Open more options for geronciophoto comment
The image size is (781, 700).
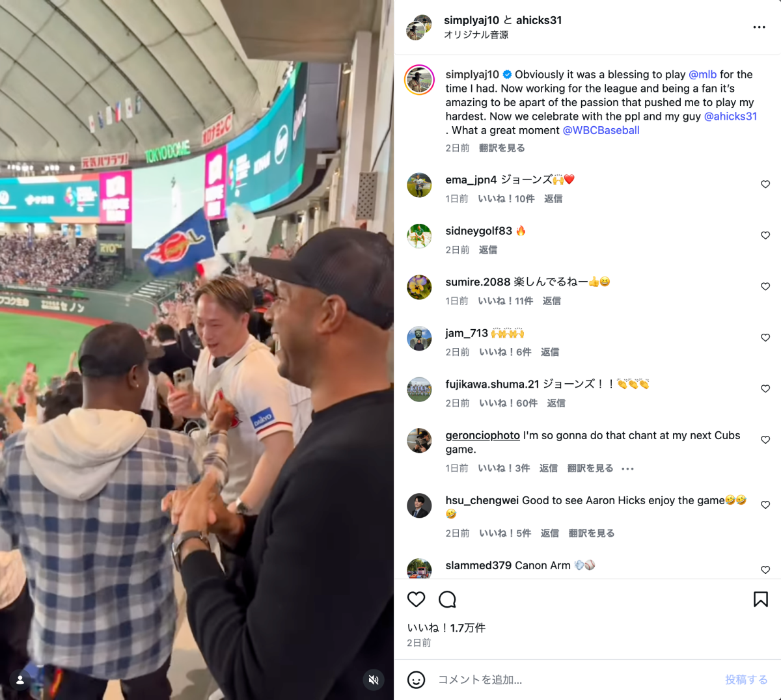[627, 468]
